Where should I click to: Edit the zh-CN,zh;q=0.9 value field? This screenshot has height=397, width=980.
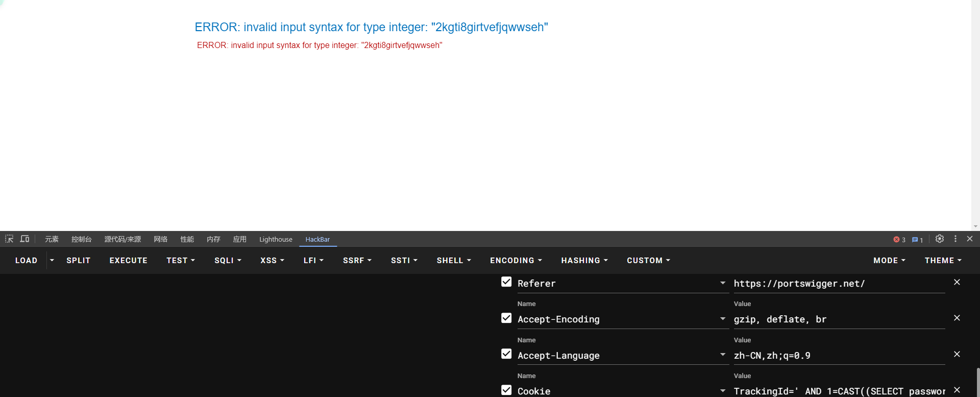coord(839,355)
